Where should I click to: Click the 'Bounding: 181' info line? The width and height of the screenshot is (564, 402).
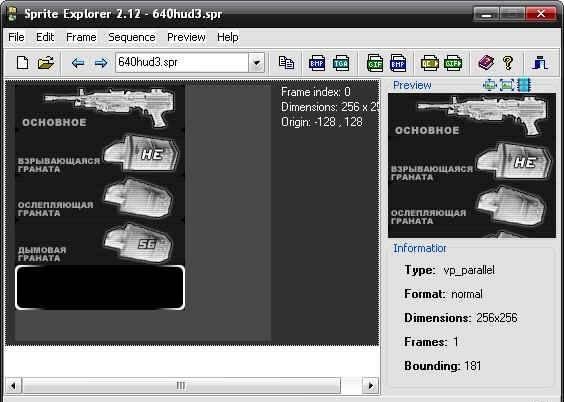pos(443,366)
